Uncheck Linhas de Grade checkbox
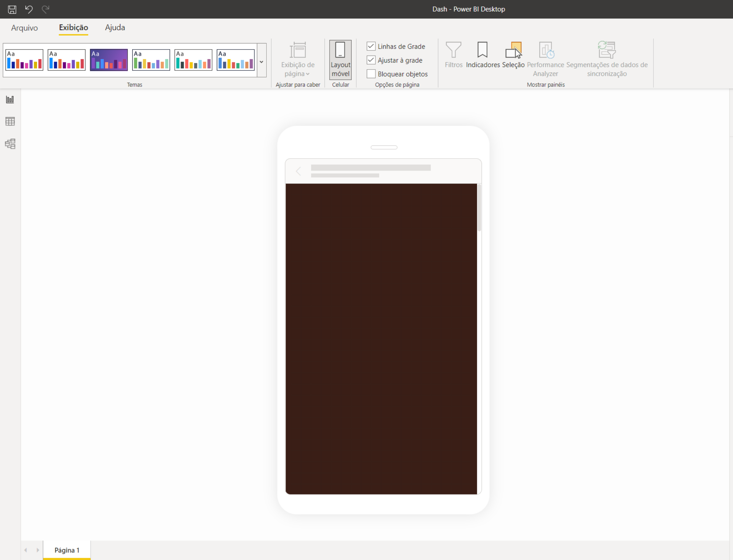733x560 pixels. pos(371,46)
